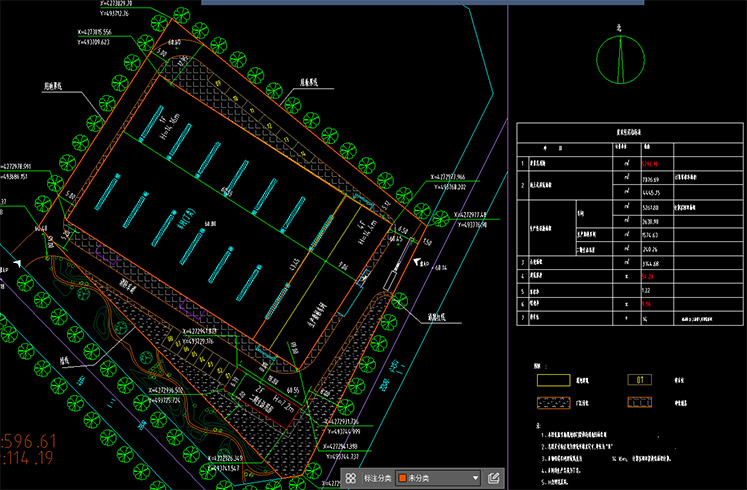The width and height of the screenshot is (747, 490).
Task: Click the technical indicators table title row
Action: click(627, 131)
